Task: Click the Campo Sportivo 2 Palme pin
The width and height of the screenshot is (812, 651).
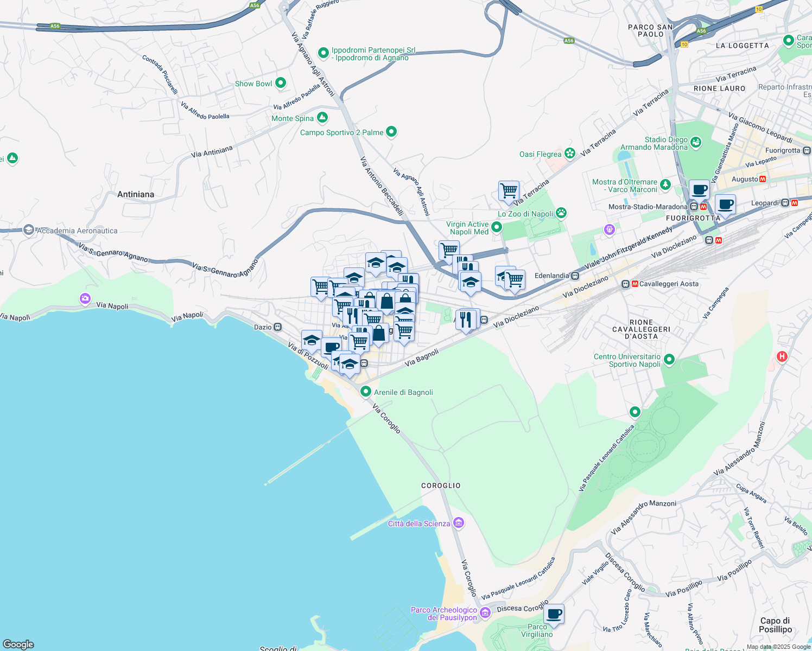Action: pos(391,132)
